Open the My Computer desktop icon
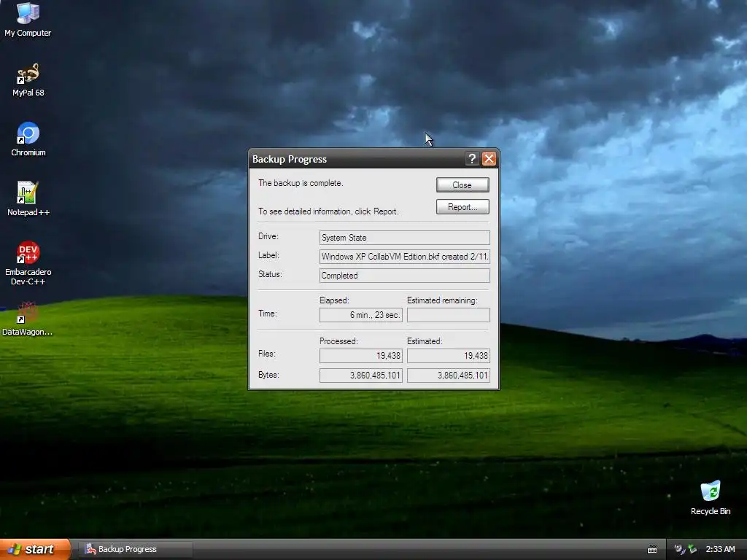The image size is (747, 560). (x=28, y=19)
